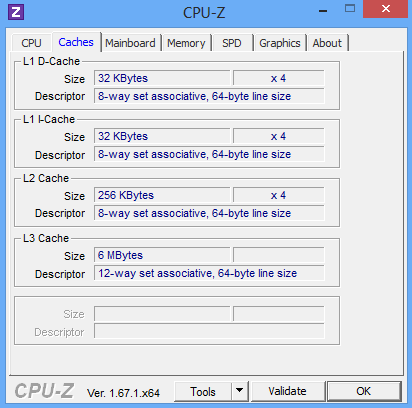
Task: Click the Validate button
Action: pos(287,391)
